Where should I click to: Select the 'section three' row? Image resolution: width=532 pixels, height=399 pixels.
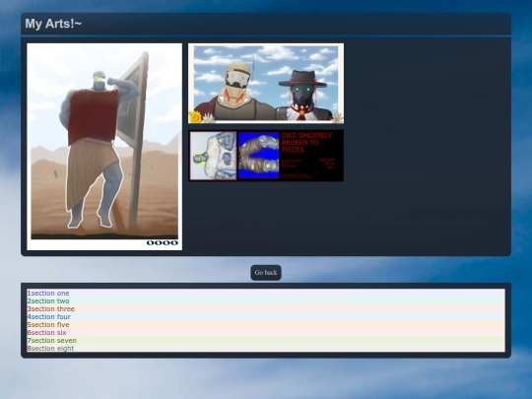(x=266, y=308)
